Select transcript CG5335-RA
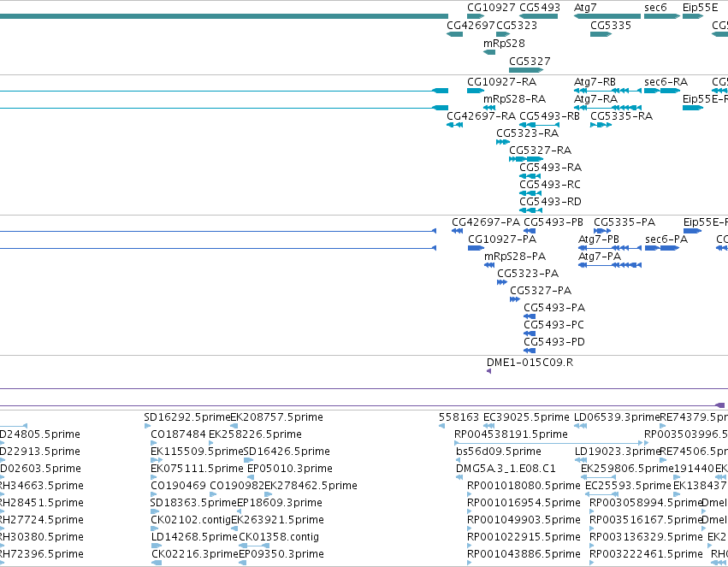728x567 pixels. (621, 116)
